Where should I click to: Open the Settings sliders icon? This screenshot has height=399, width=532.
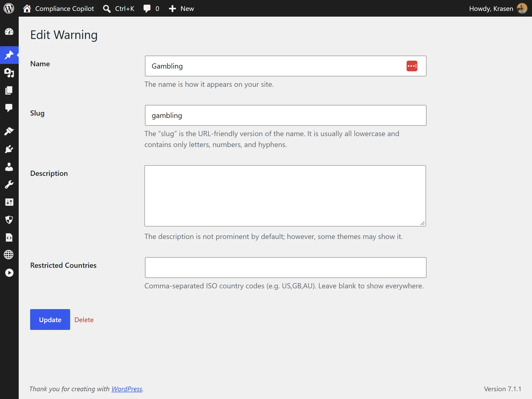point(9,202)
